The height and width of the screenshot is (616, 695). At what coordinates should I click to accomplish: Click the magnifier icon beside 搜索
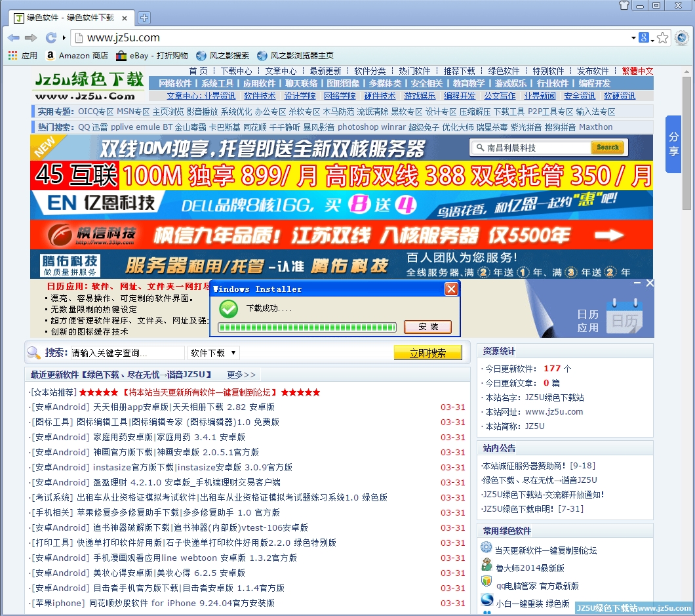pos(33,352)
